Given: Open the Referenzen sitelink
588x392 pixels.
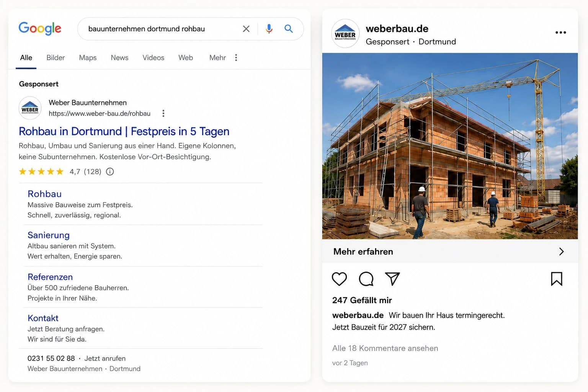Looking at the screenshot, I should click(50, 277).
